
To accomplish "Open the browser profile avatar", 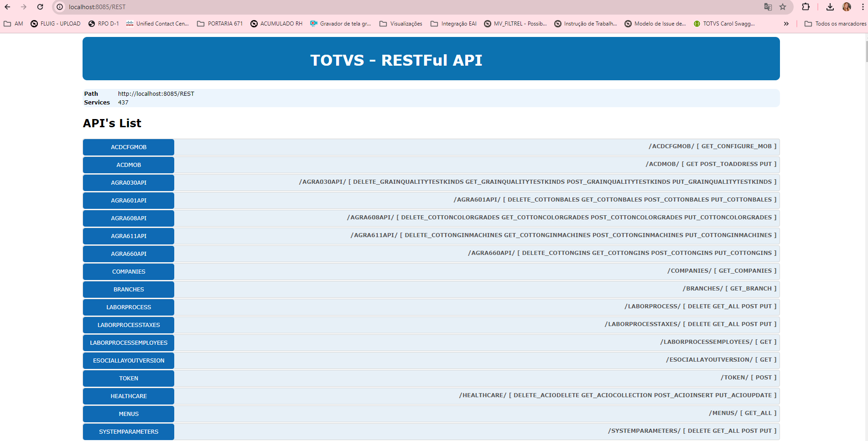I will tap(847, 7).
